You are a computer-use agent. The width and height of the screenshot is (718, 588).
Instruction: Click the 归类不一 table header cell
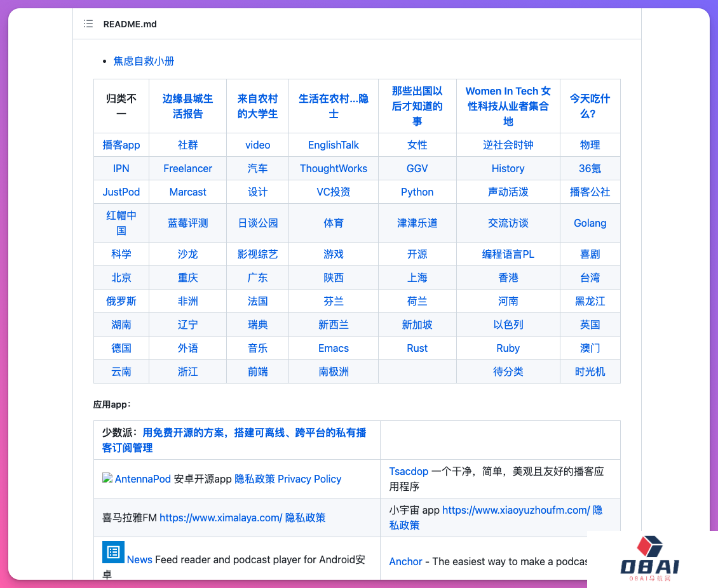121,106
